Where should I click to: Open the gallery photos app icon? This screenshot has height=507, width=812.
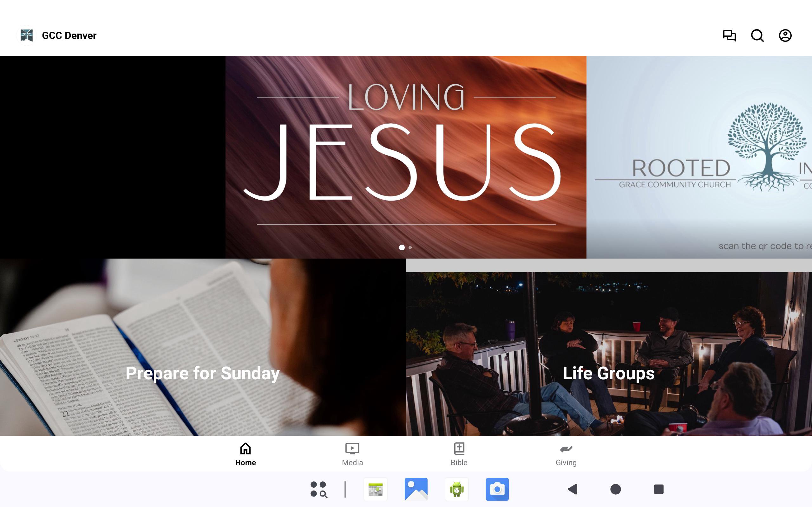point(416,489)
